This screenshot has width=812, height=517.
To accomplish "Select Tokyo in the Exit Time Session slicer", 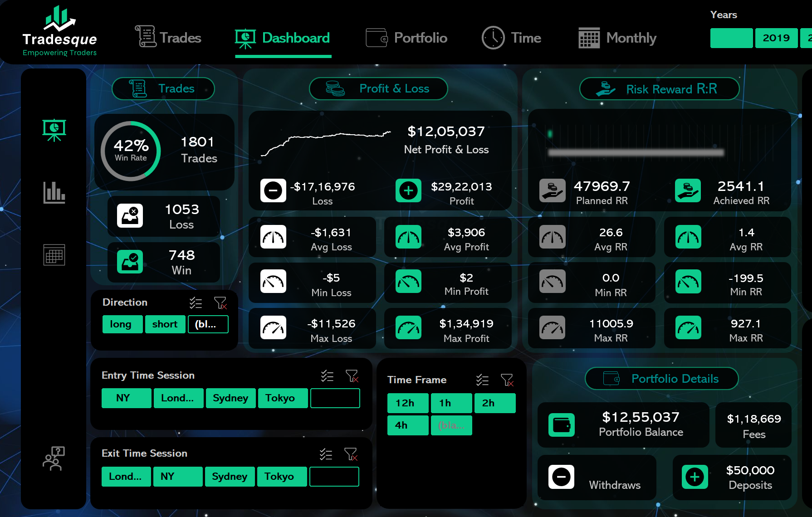I will pos(282,477).
